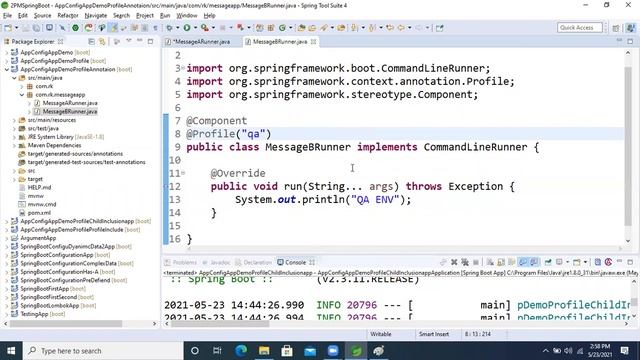Click Collapse All in Package Explorer
This screenshot has width=640, height=360.
[x=91, y=42]
